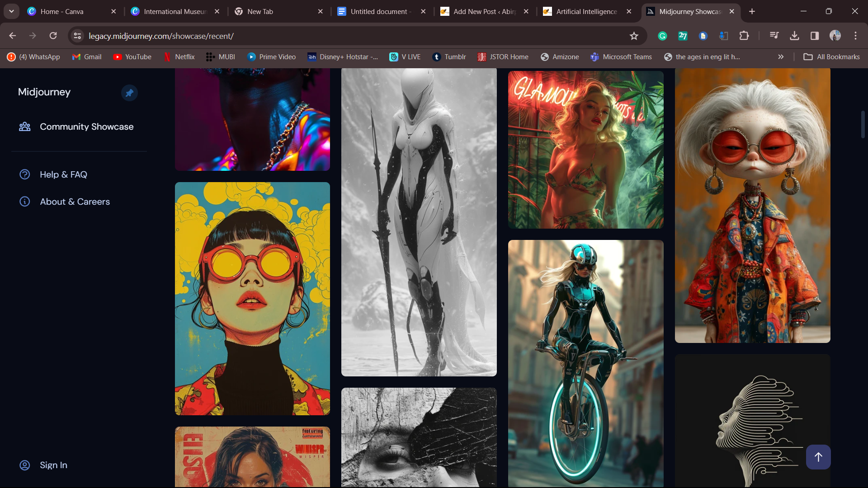868x488 pixels.
Task: Open the cracked black-and-white eye image
Action: 419,437
